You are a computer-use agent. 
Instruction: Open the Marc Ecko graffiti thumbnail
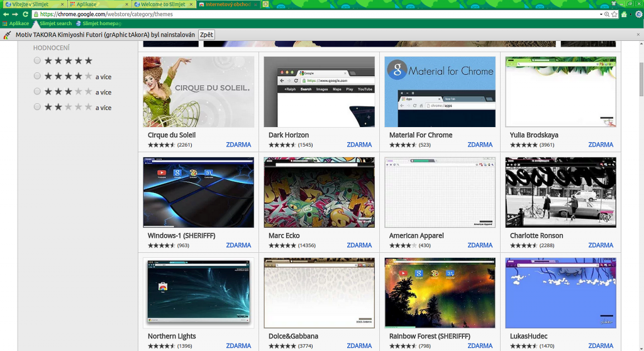click(x=319, y=192)
